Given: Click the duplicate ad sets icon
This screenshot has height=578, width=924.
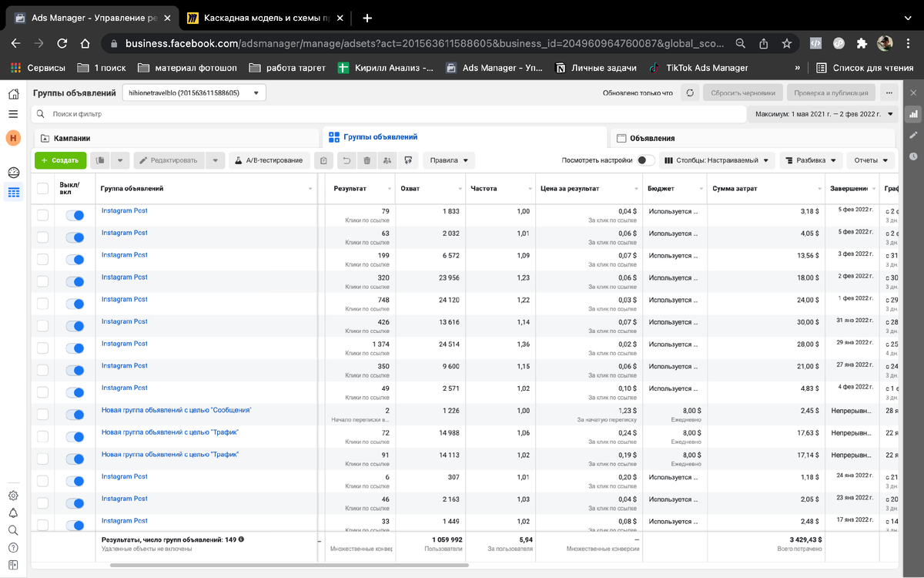Looking at the screenshot, I should [x=100, y=160].
